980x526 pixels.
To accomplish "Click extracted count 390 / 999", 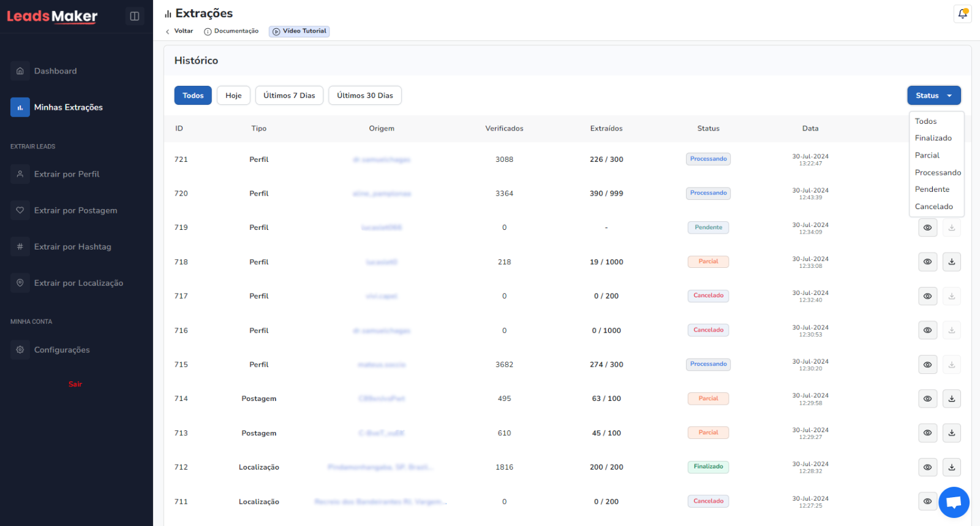I will coord(606,194).
